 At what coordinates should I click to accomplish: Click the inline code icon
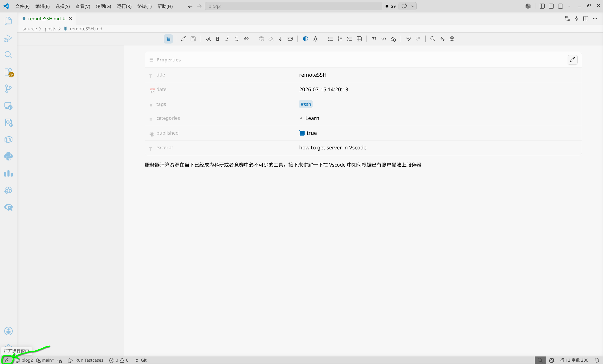[x=383, y=39]
